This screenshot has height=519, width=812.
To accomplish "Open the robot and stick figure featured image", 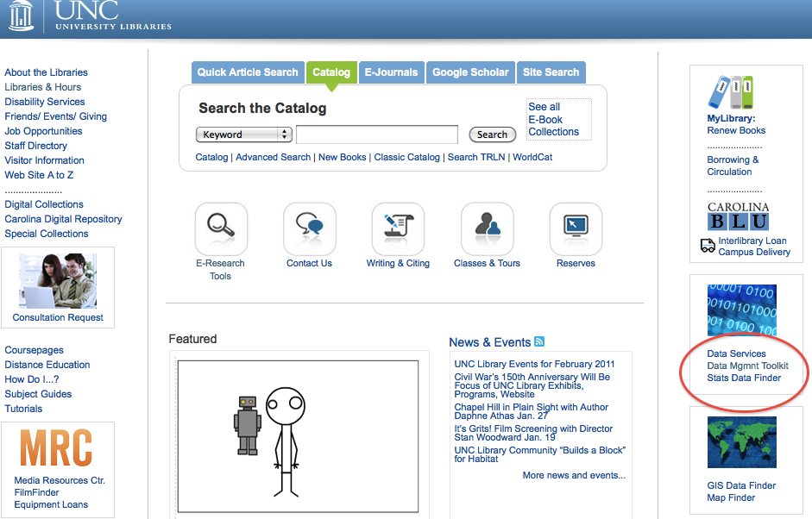I will 298,437.
